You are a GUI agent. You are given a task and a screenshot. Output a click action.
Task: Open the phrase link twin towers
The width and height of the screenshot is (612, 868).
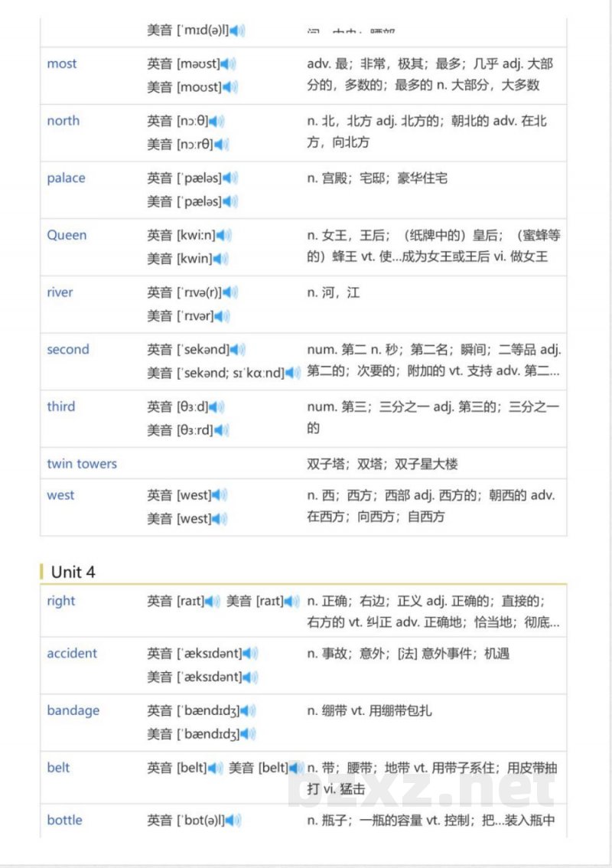click(82, 464)
